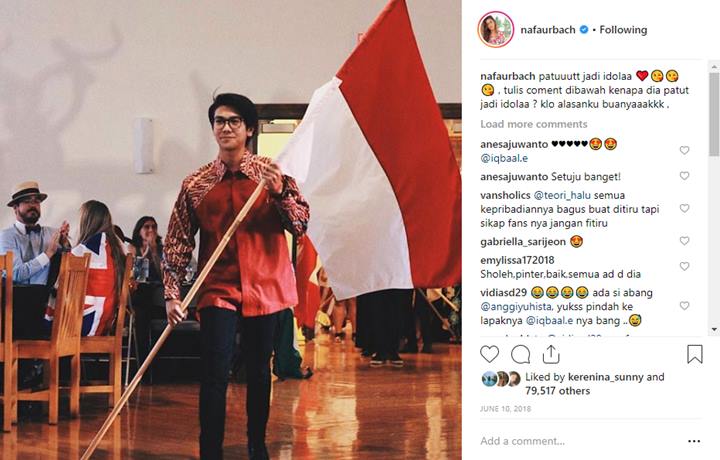
Task: Load more comments
Action: pyautogui.click(x=534, y=124)
